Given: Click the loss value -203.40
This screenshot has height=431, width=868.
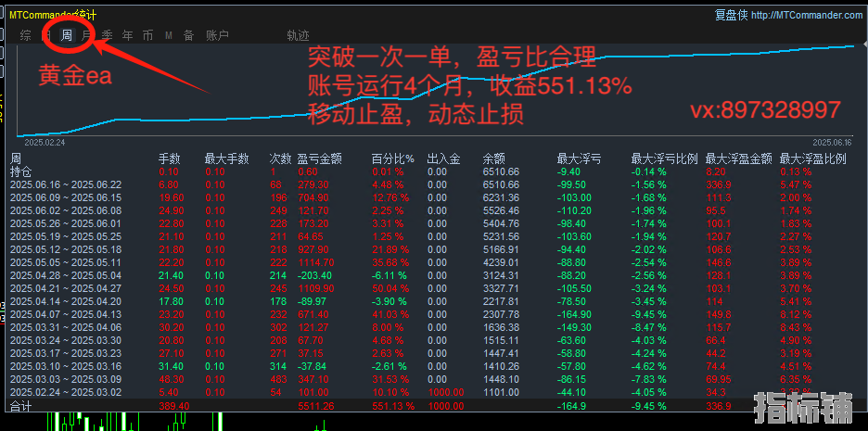Looking at the screenshot, I should pyautogui.click(x=314, y=275).
